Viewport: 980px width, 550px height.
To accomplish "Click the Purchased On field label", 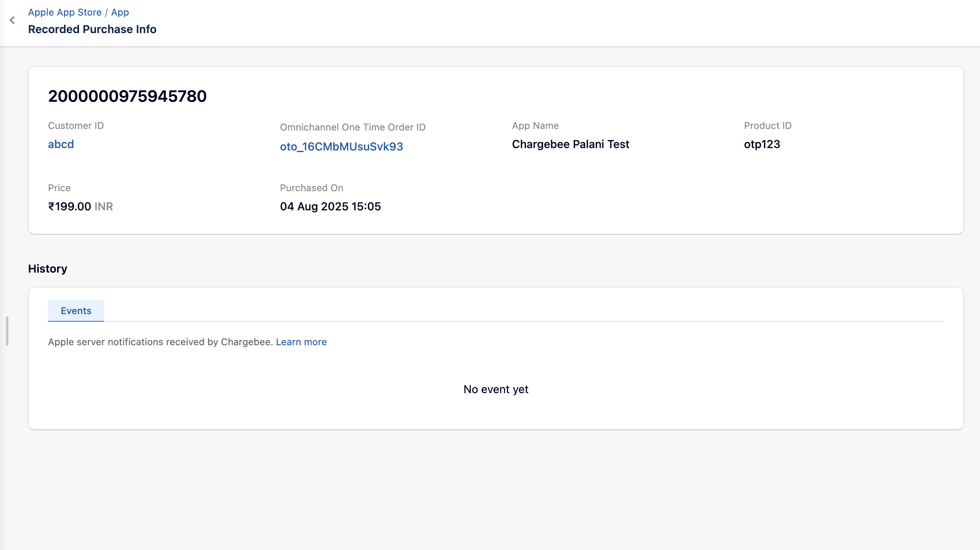I will (311, 188).
